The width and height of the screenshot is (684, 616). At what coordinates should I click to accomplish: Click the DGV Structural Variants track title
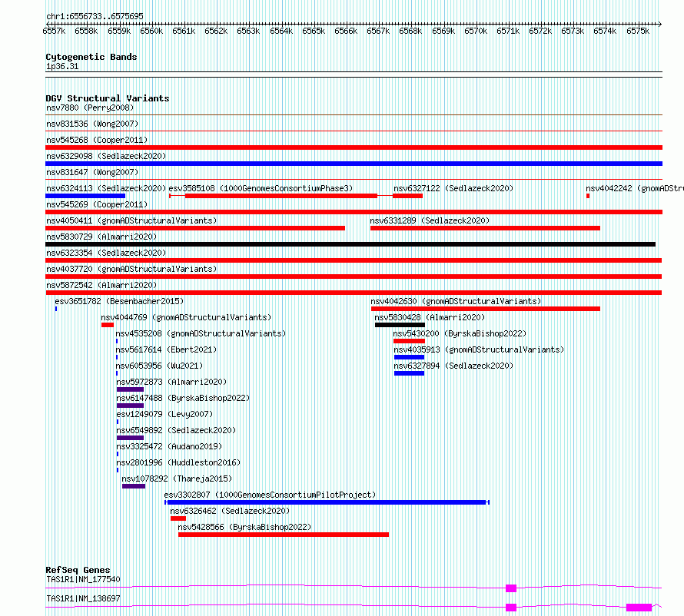click(108, 98)
